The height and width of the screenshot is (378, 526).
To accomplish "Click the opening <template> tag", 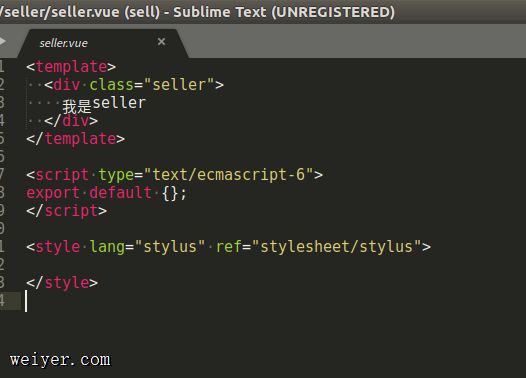I will point(71,66).
